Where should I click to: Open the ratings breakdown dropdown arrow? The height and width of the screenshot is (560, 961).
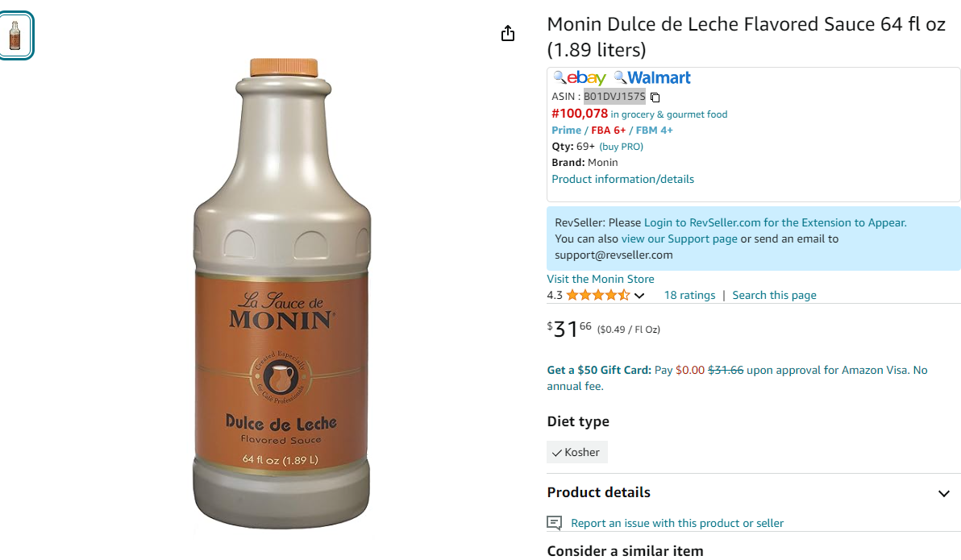point(639,296)
